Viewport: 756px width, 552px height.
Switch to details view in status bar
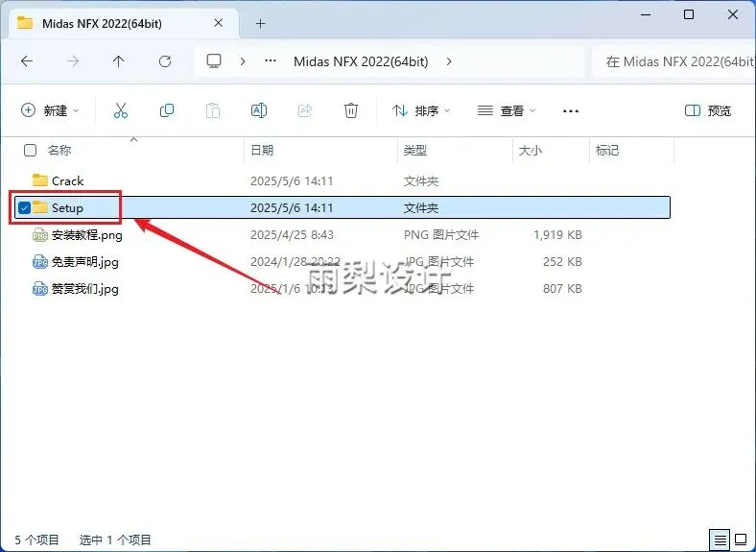[720, 540]
